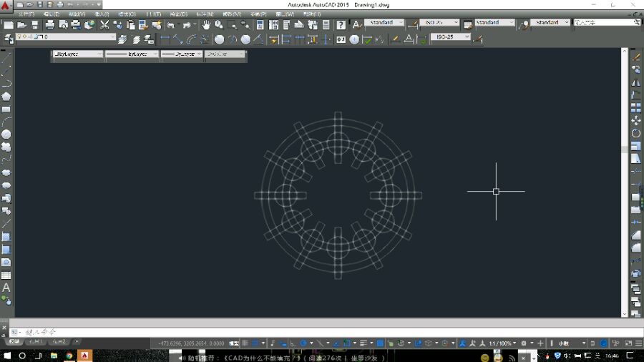Open the File (F) menu

click(26, 14)
